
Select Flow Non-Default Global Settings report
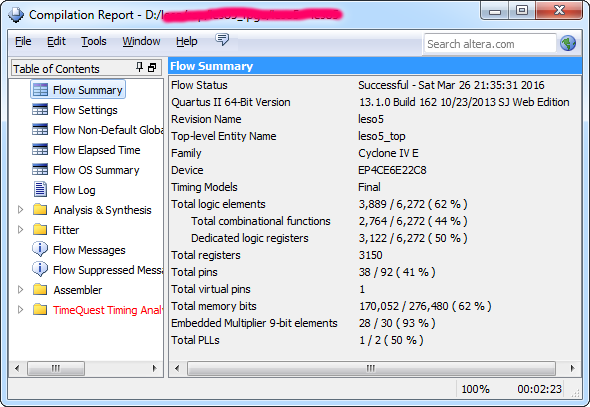tap(108, 130)
